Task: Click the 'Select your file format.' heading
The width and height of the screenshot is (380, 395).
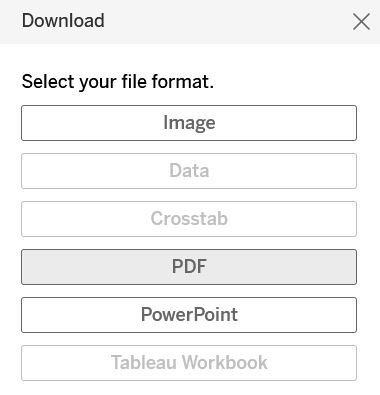Action: (118, 82)
